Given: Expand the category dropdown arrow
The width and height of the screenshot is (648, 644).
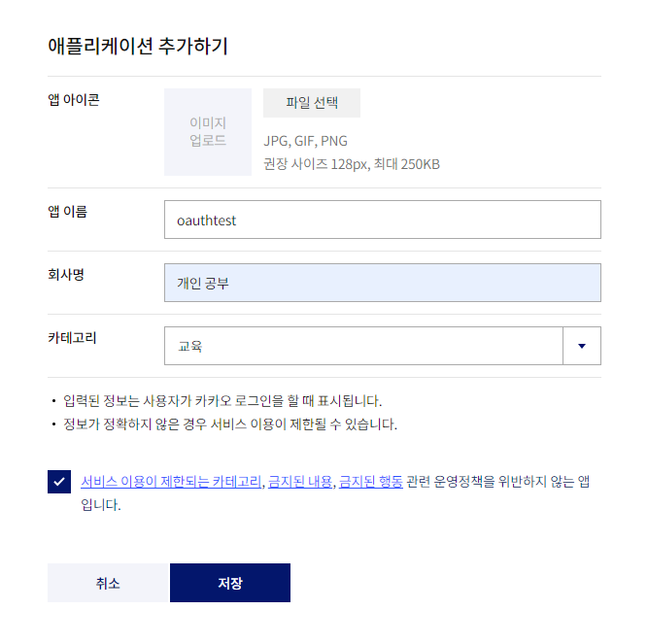Looking at the screenshot, I should (582, 346).
